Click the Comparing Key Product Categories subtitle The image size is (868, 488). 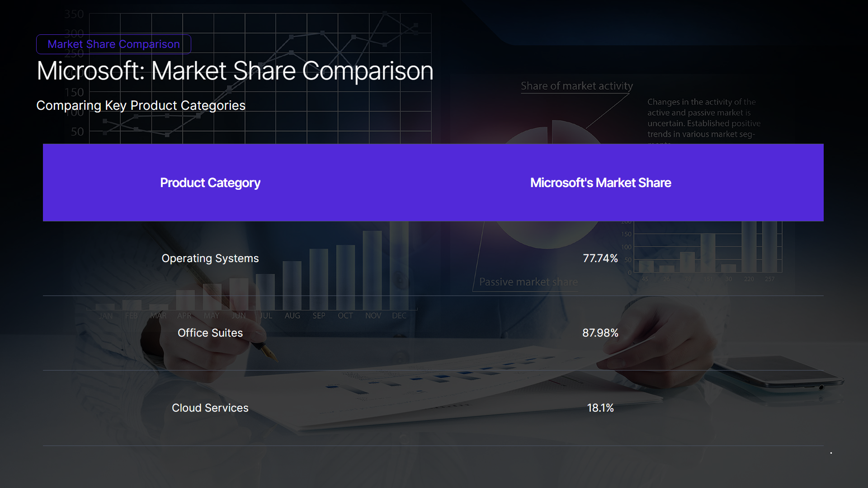pyautogui.click(x=141, y=105)
